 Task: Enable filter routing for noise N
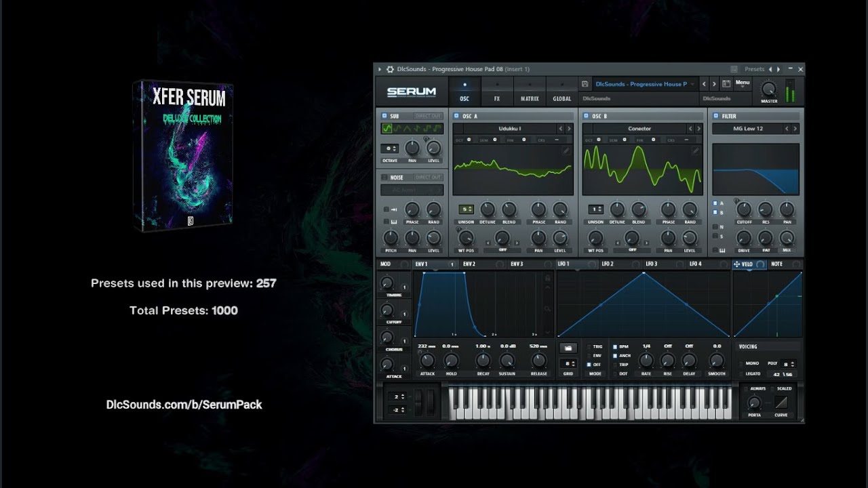click(715, 226)
